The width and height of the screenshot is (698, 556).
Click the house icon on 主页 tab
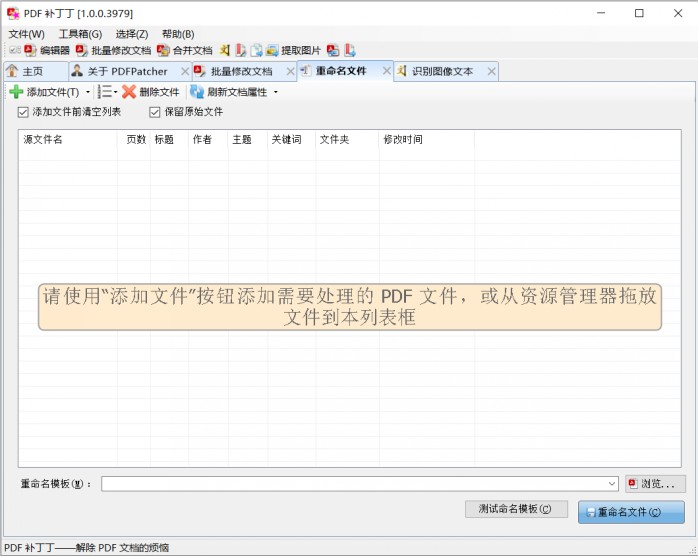[x=12, y=71]
